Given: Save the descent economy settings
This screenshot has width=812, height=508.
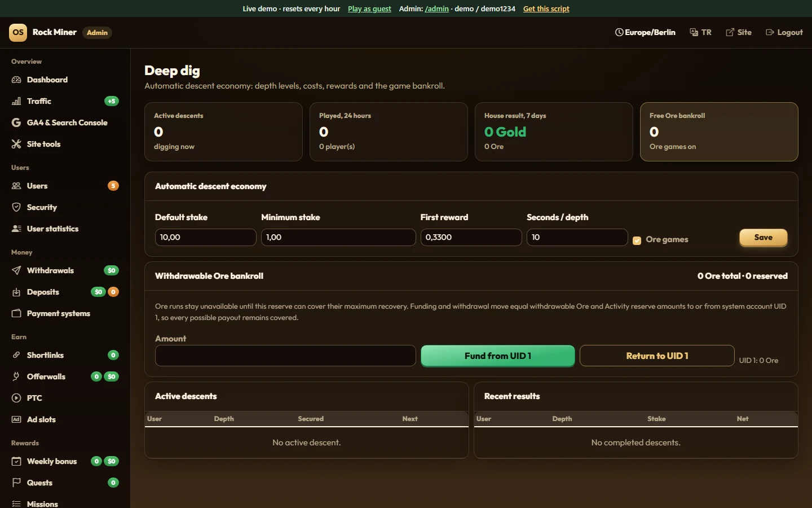Looking at the screenshot, I should click(764, 238).
